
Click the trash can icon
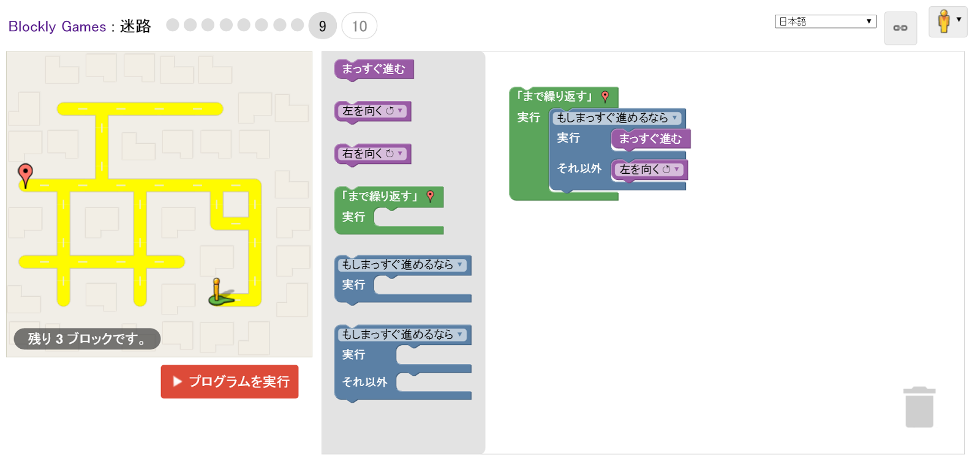pos(919,407)
